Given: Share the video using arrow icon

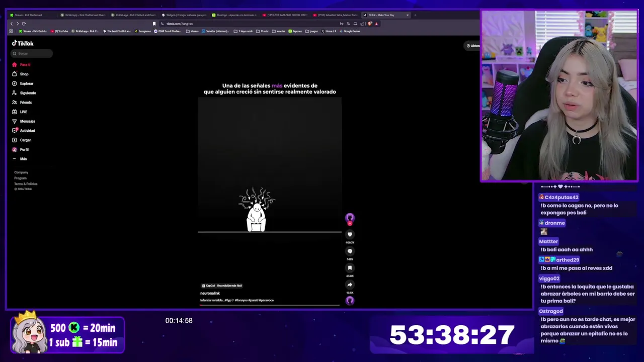Looking at the screenshot, I should 350,285.
